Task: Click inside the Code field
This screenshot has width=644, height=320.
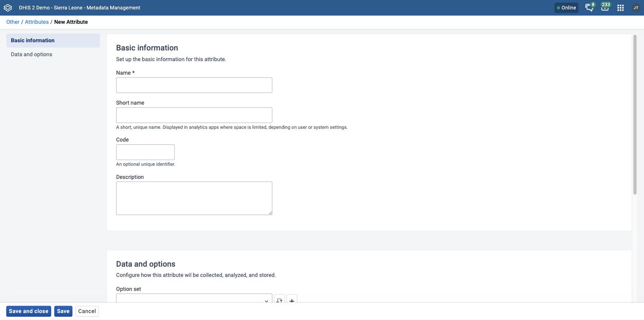Action: point(145,152)
